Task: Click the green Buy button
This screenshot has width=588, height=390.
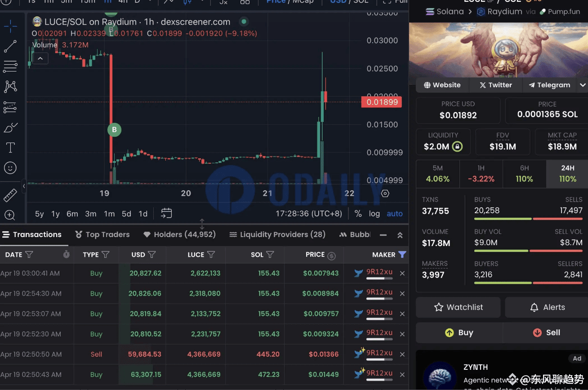Action: [x=459, y=332]
